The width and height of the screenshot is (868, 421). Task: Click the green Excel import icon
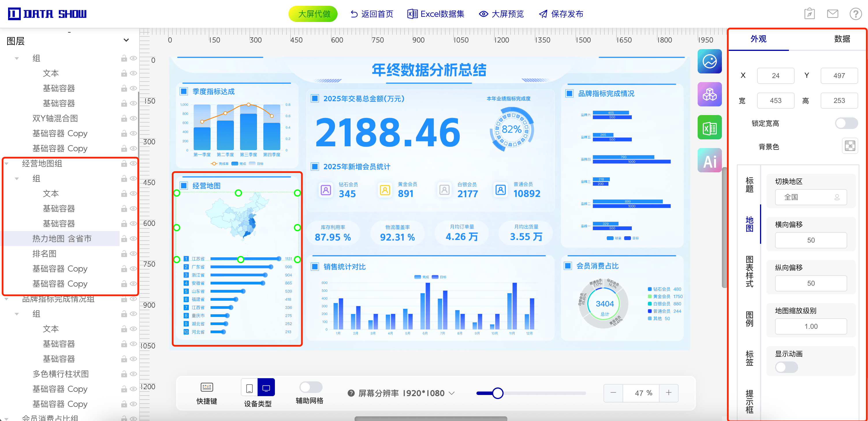(709, 128)
